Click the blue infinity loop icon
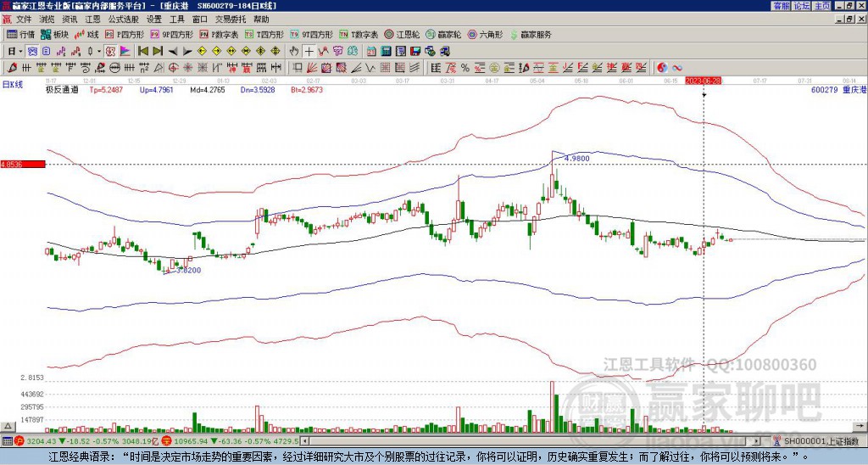The image size is (868, 465). click(x=677, y=68)
